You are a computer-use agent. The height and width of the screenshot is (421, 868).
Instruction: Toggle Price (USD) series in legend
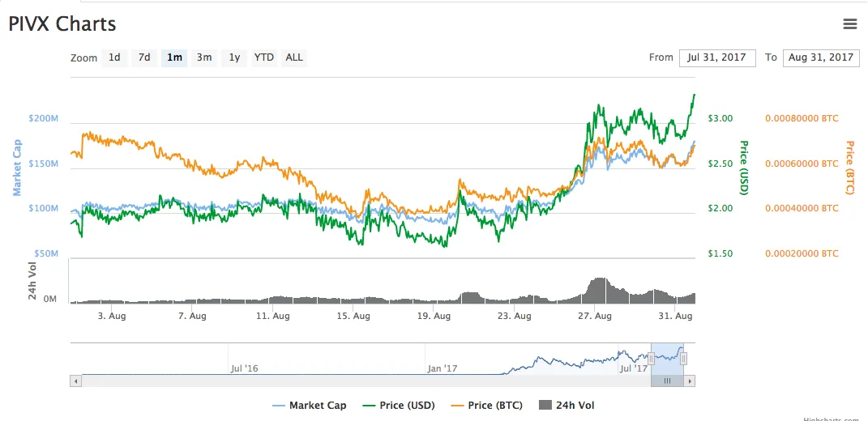[399, 406]
